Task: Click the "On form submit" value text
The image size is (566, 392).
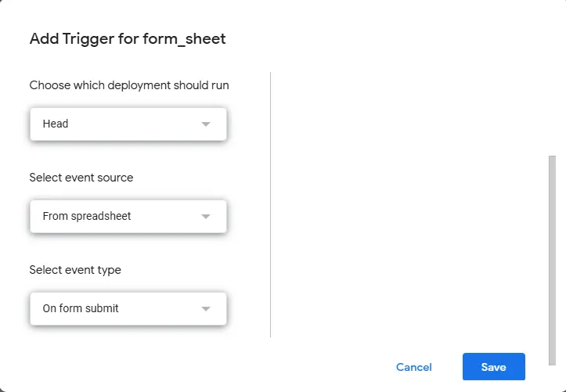Action: coord(81,309)
